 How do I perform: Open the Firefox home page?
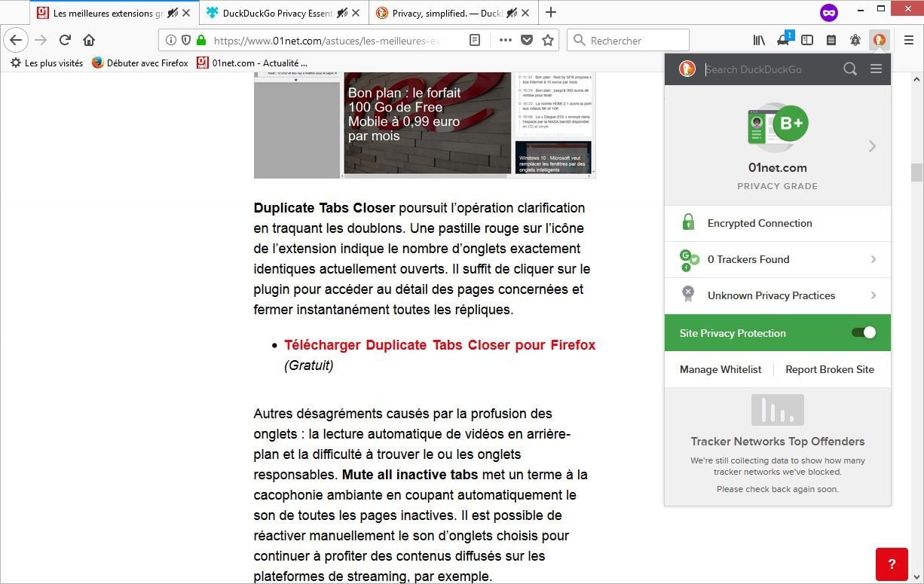pyautogui.click(x=89, y=40)
